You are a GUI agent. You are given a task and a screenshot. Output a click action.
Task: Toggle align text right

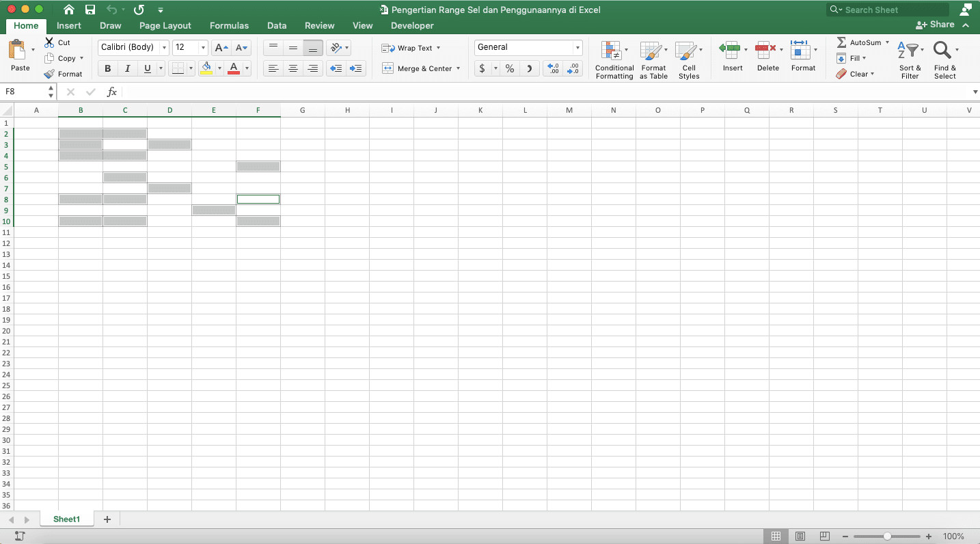[x=313, y=68]
